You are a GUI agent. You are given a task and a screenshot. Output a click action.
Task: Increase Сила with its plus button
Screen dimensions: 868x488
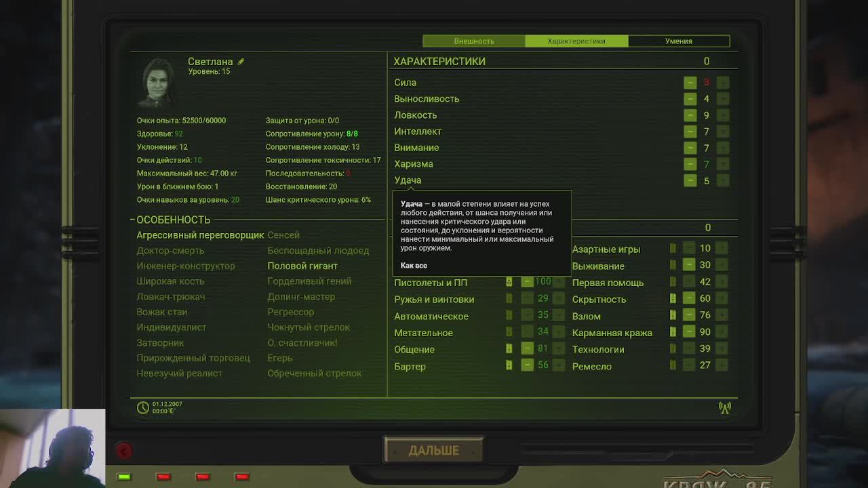click(x=722, y=82)
